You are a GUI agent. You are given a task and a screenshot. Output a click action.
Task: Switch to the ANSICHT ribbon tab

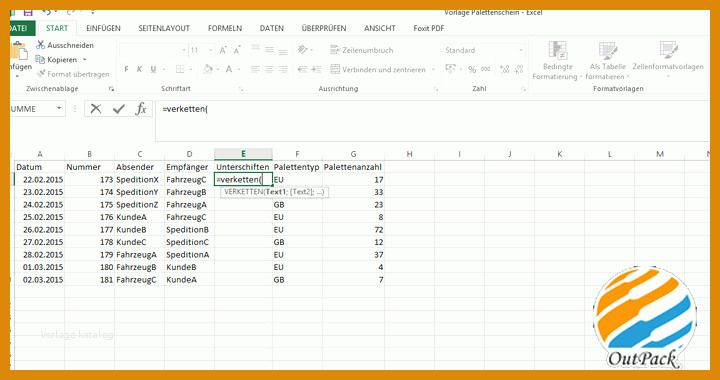[x=380, y=28]
